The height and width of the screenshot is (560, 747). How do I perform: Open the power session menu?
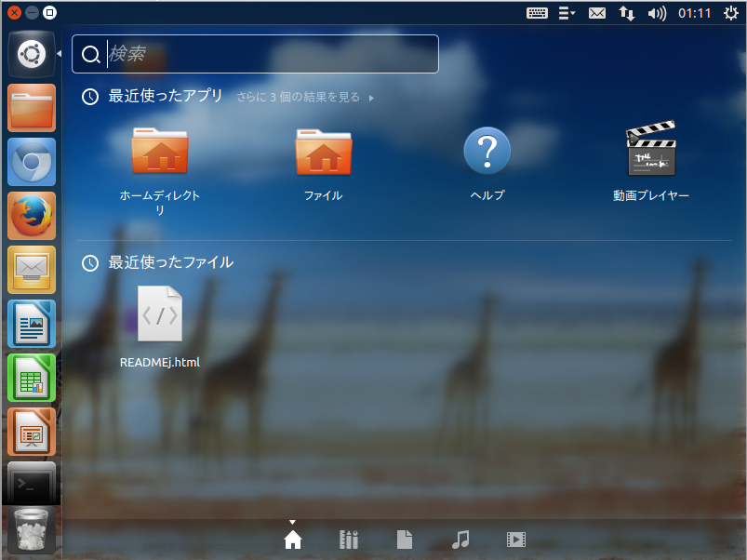tap(731, 13)
